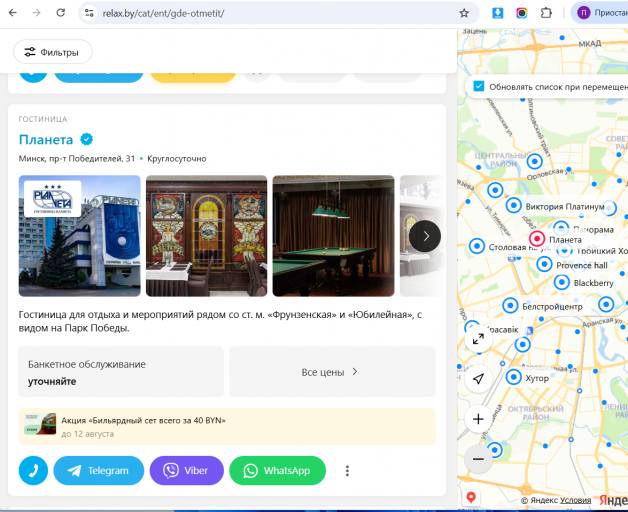Select the Provence hall map marker
Image resolution: width=628 pixels, height=512 pixels.
pos(544,264)
